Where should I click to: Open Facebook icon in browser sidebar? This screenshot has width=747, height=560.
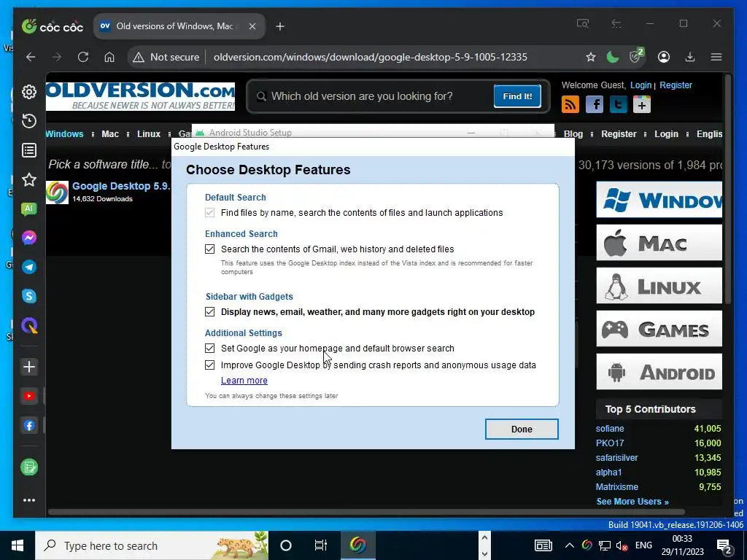pos(29,426)
